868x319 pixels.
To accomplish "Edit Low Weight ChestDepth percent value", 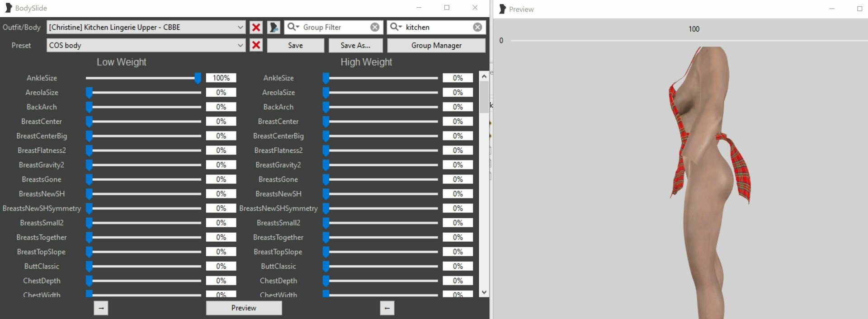I will pyautogui.click(x=221, y=281).
